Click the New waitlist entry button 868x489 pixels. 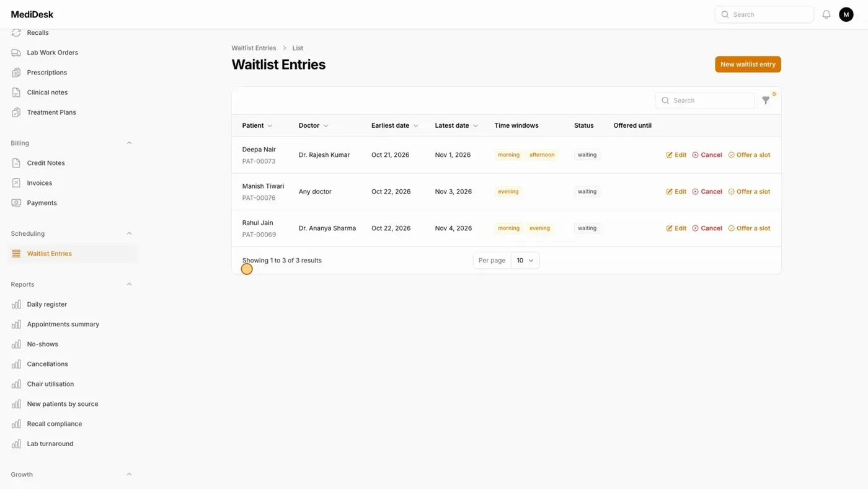[x=748, y=65]
